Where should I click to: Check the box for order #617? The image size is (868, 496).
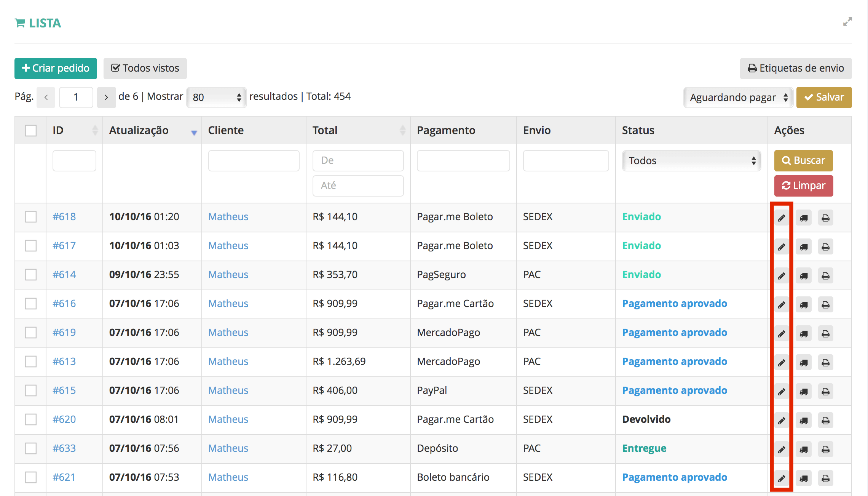point(31,246)
